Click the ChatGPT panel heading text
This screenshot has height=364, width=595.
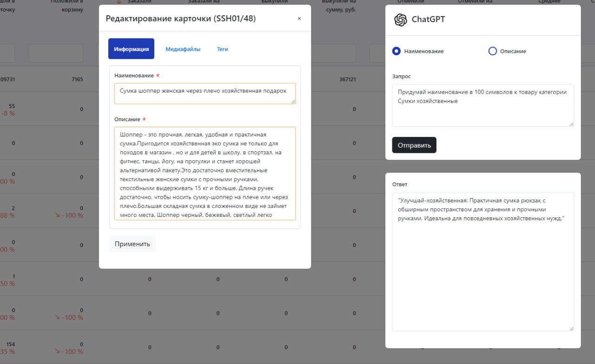pos(428,20)
